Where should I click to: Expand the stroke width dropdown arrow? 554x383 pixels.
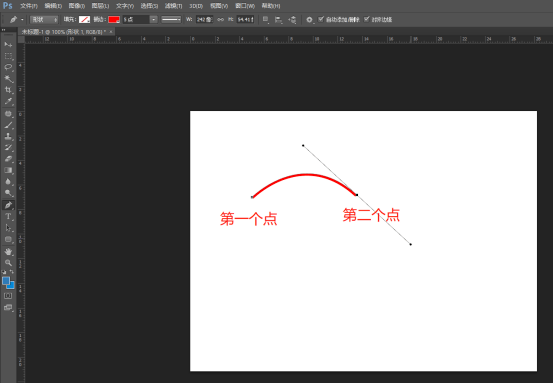pyautogui.click(x=154, y=19)
